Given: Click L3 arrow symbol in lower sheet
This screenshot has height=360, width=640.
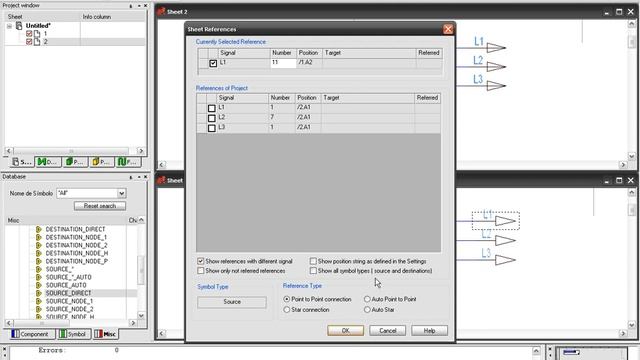Looking at the screenshot, I should (x=505, y=260).
